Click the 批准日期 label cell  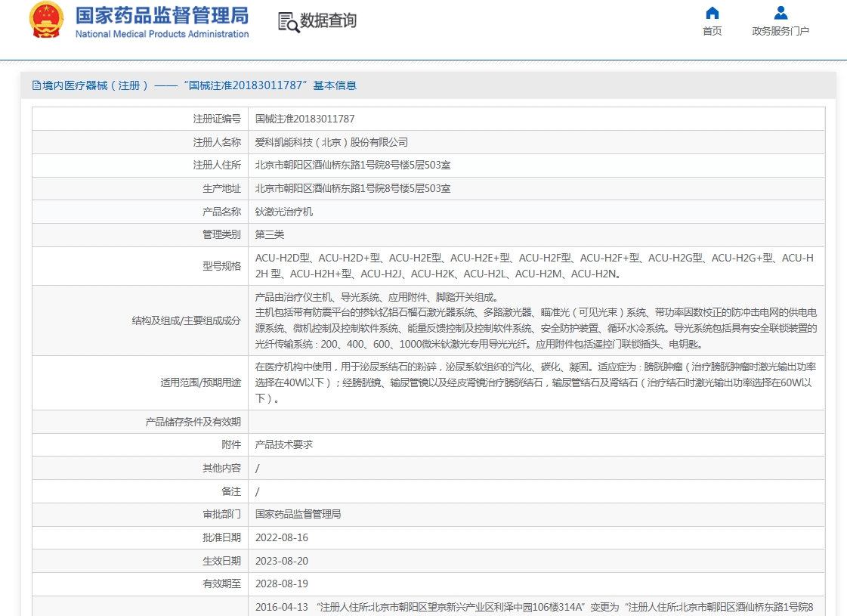140,537
